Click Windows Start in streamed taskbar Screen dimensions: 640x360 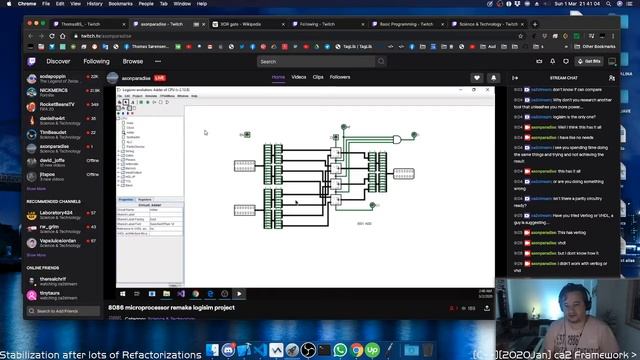[122, 294]
